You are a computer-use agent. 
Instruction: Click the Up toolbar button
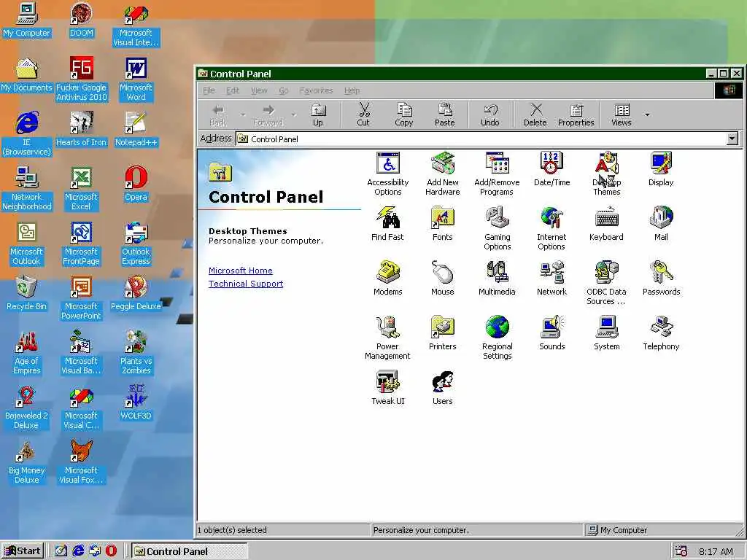pyautogui.click(x=318, y=115)
